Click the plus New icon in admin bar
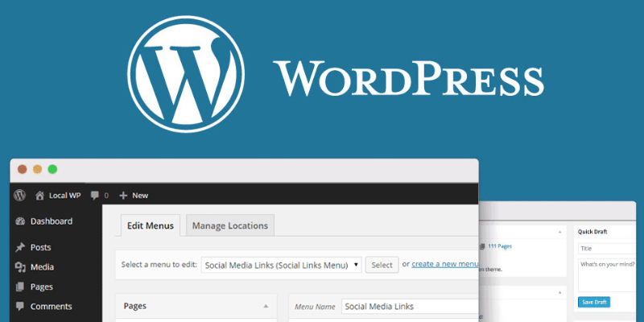This screenshot has width=644, height=322. tap(123, 196)
